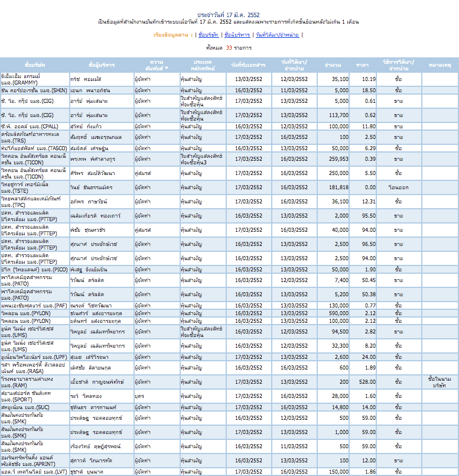Click the price value 1.86
459x476 pixels.
point(370,472)
